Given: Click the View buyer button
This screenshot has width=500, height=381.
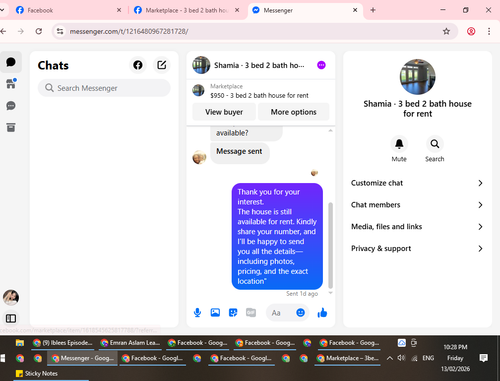Looking at the screenshot, I should (224, 112).
